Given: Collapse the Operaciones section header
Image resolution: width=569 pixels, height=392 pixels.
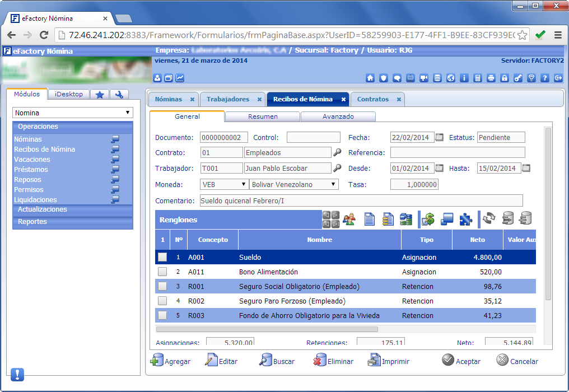Looking at the screenshot, I should coord(73,127).
